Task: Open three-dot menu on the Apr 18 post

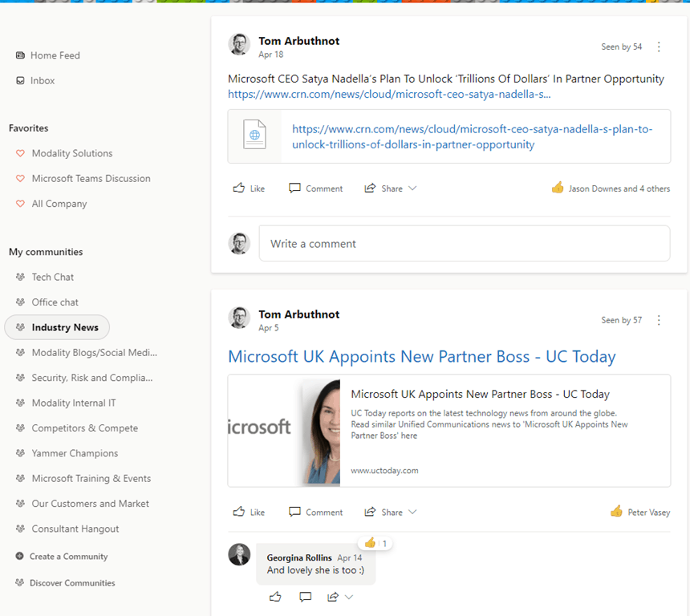Action: pos(659,47)
